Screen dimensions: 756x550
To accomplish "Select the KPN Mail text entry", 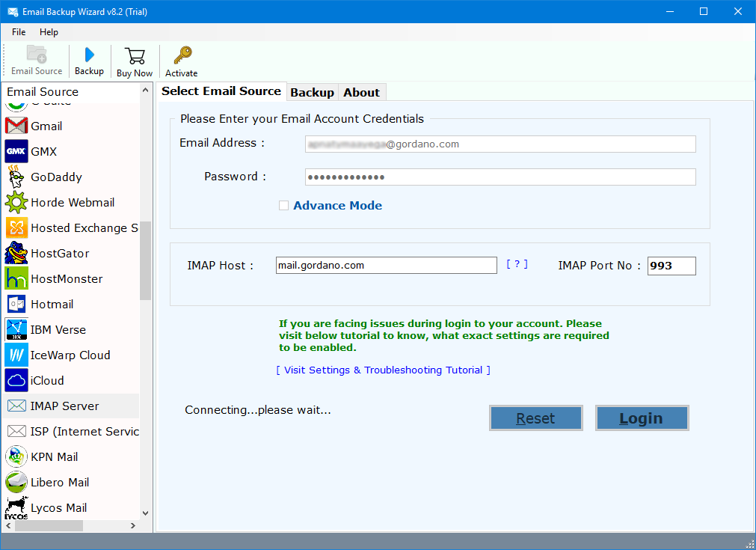I will 55,457.
